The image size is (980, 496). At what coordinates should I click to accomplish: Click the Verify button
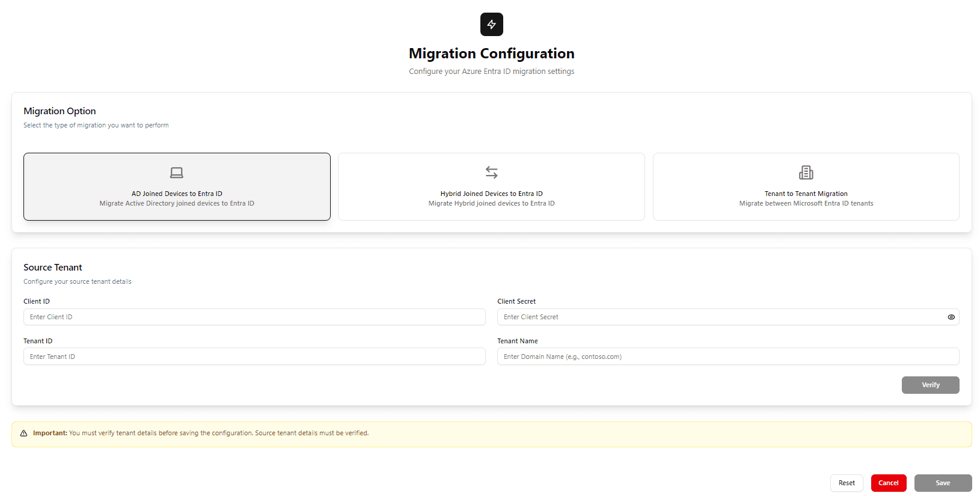930,385
